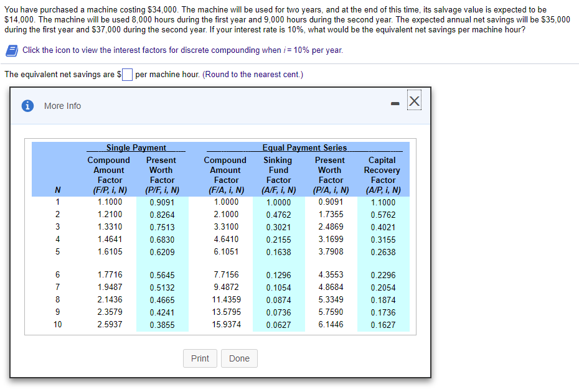Image resolution: width=579 pixels, height=392 pixels.
Task: Click the Print button
Action: tap(200, 358)
